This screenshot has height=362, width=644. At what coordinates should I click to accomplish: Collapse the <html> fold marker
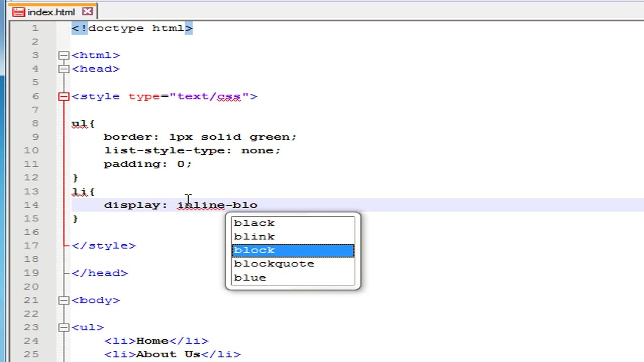(64, 55)
